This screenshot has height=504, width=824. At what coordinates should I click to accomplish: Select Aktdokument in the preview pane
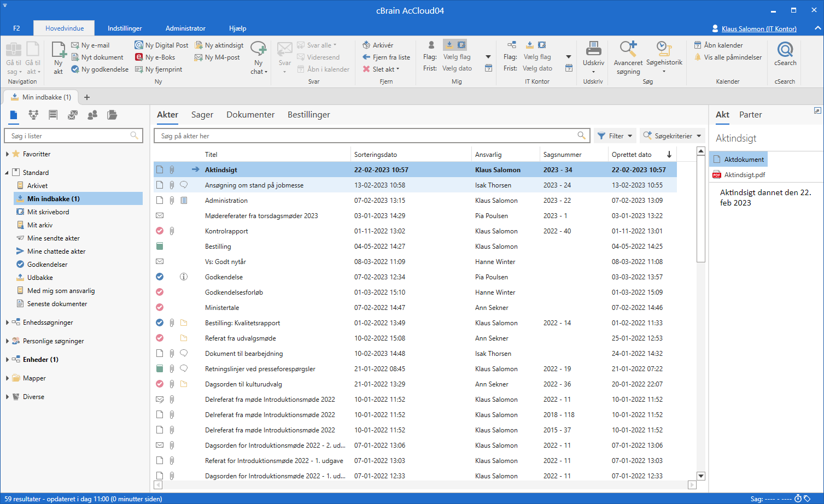point(739,160)
